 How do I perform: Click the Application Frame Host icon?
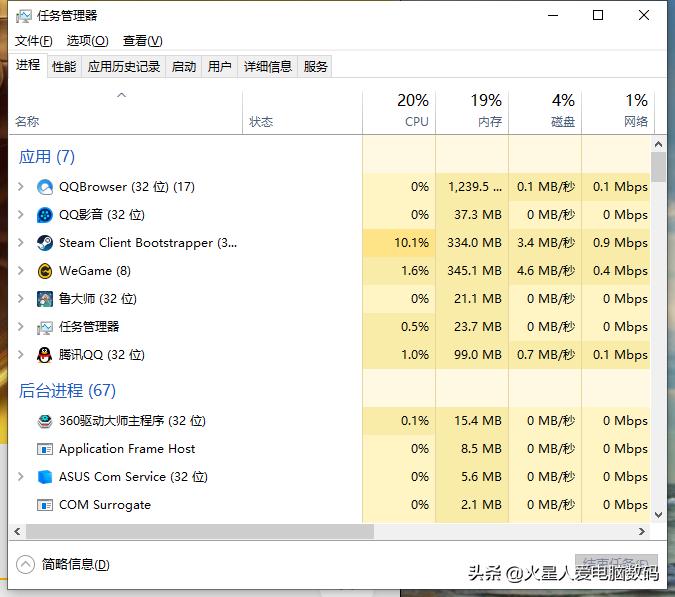point(45,449)
